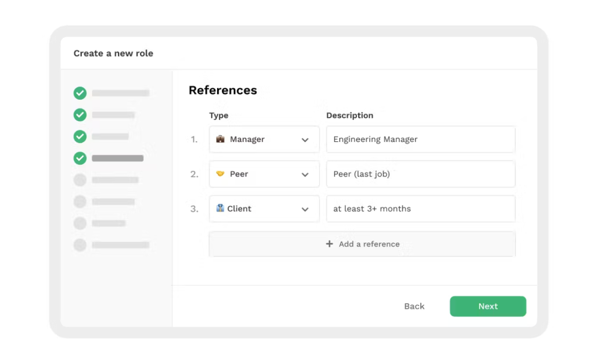
Task: Expand the chevron on the Peer row
Action: 305,174
